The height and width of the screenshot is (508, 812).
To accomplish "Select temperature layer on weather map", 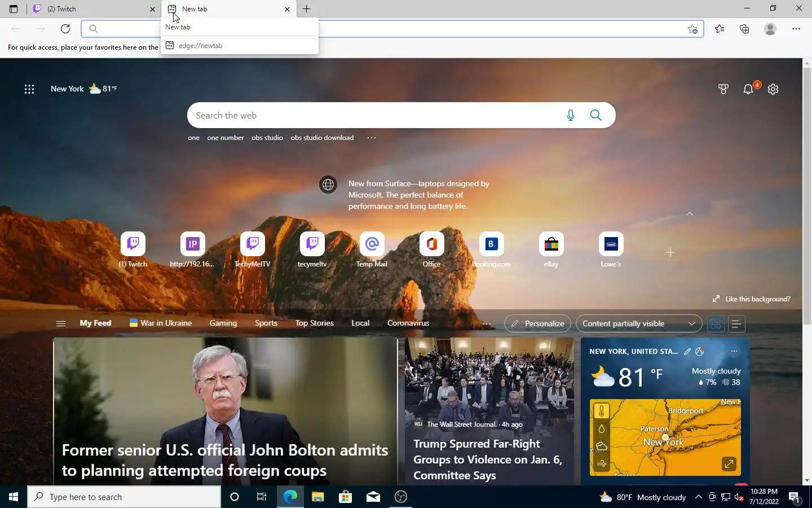I will coord(601,411).
